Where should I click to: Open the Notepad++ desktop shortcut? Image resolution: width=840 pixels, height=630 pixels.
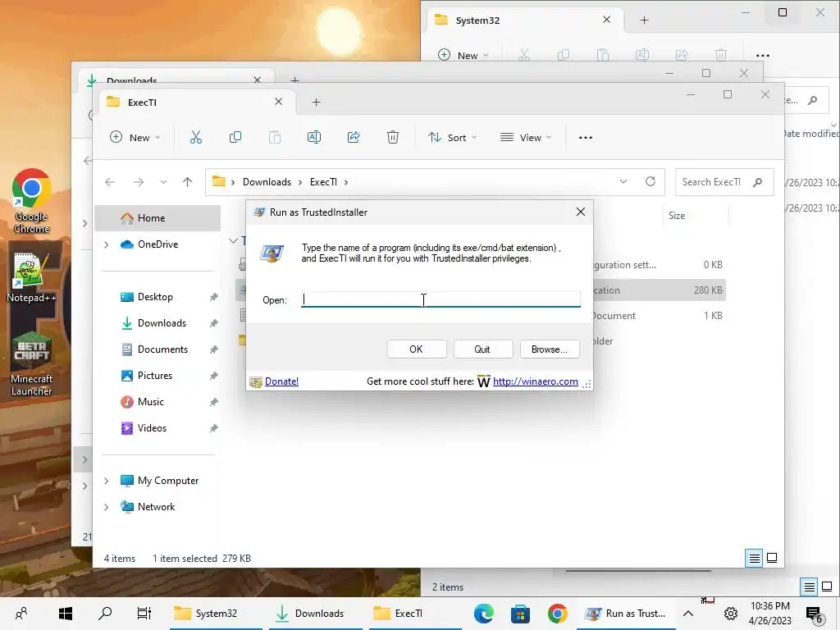[x=31, y=277]
